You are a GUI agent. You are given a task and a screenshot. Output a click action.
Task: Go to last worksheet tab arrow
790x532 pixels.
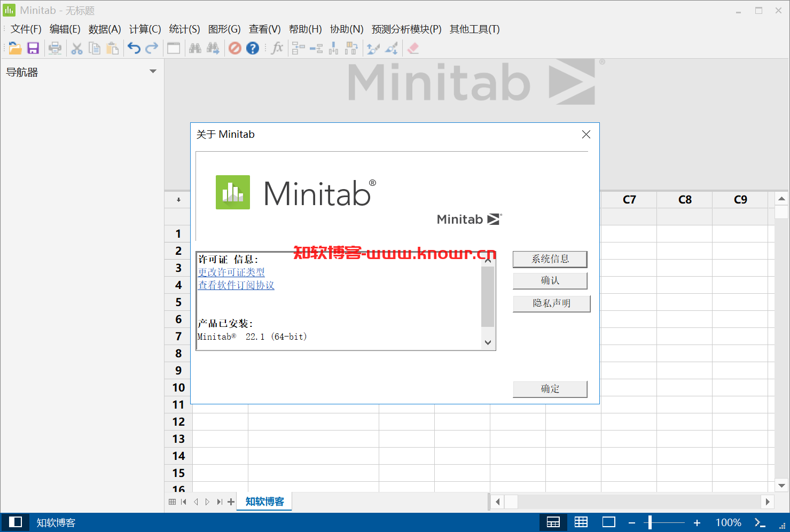pos(220,502)
